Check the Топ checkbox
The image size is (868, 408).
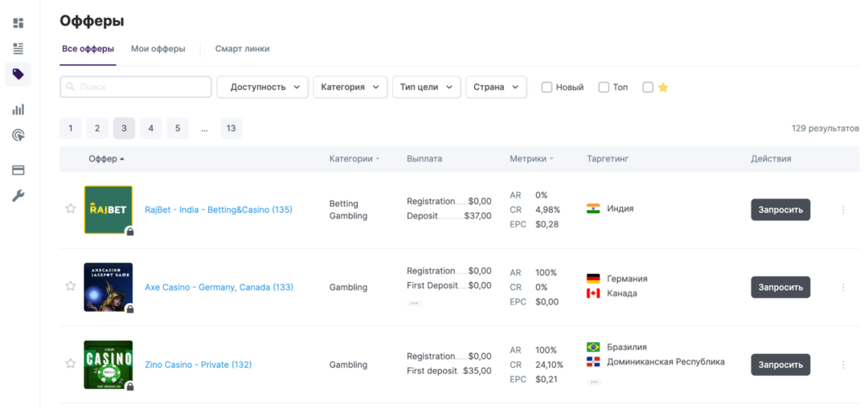coord(604,88)
